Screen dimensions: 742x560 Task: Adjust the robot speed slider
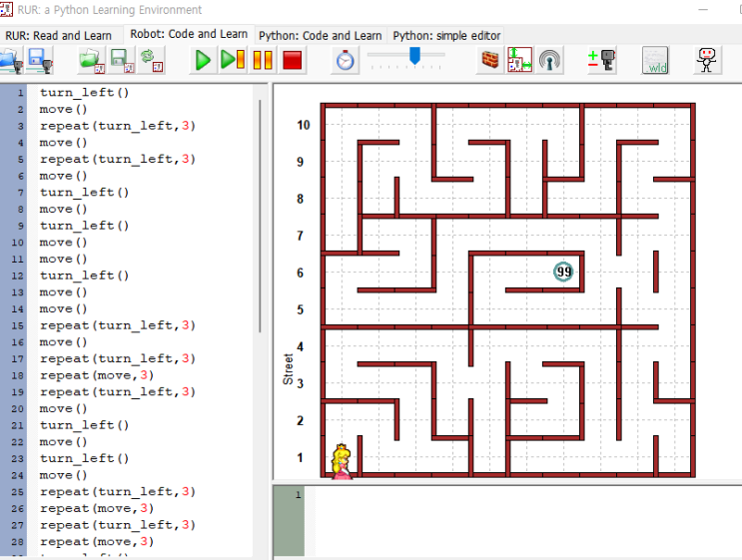pyautogui.click(x=413, y=57)
